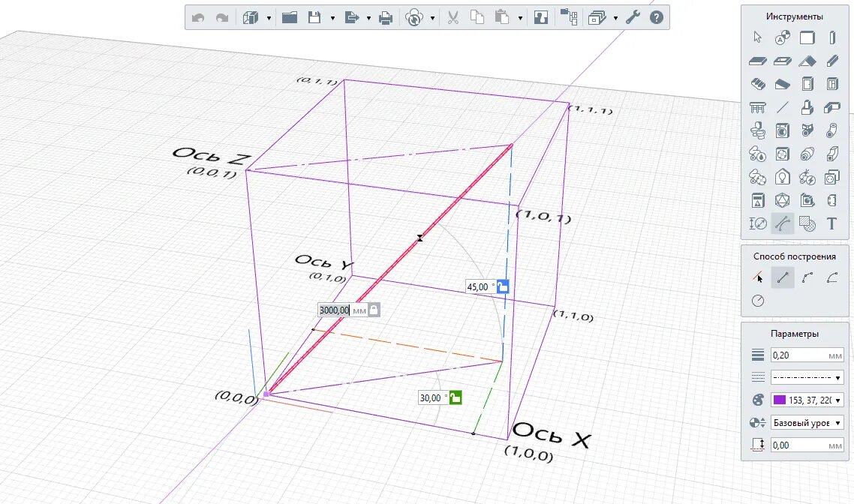Select the highlighted 3D polyline tool
The height and width of the screenshot is (504, 854).
coord(783,223)
